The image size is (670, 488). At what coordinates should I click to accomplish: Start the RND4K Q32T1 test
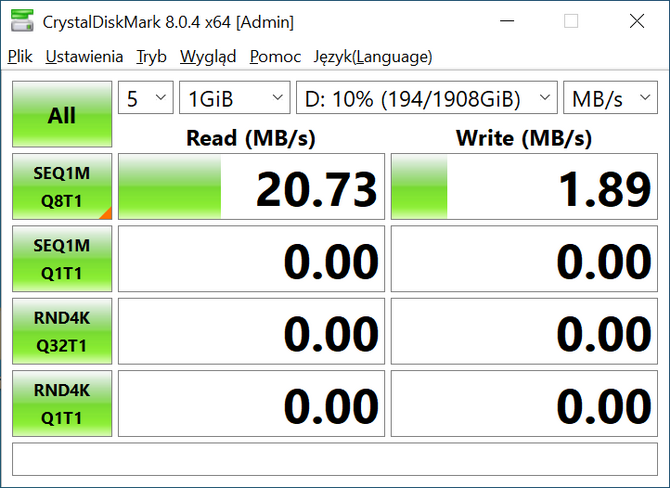tap(62, 331)
